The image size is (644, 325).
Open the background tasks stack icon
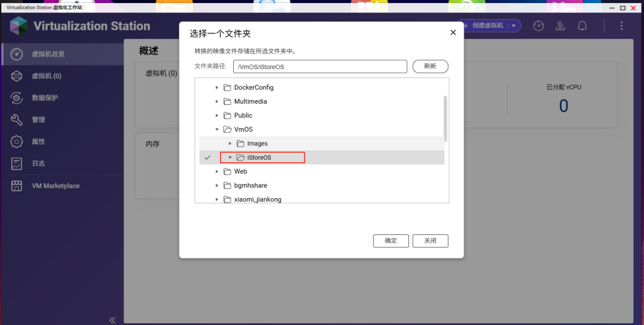[560, 26]
